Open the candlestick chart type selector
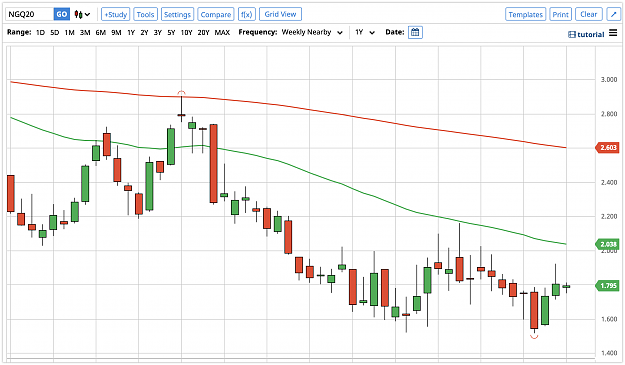This screenshot has width=625, height=365. pyautogui.click(x=83, y=15)
